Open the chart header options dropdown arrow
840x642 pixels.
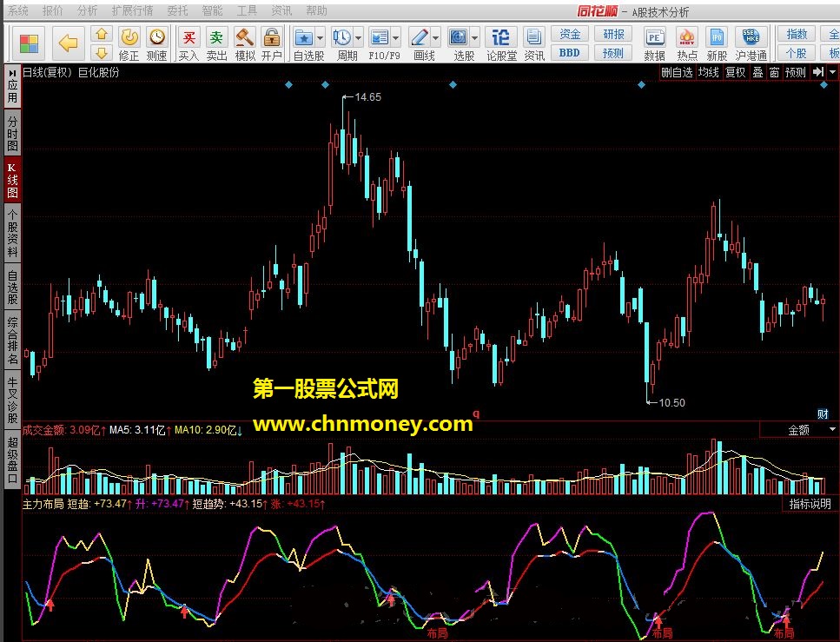click(832, 72)
